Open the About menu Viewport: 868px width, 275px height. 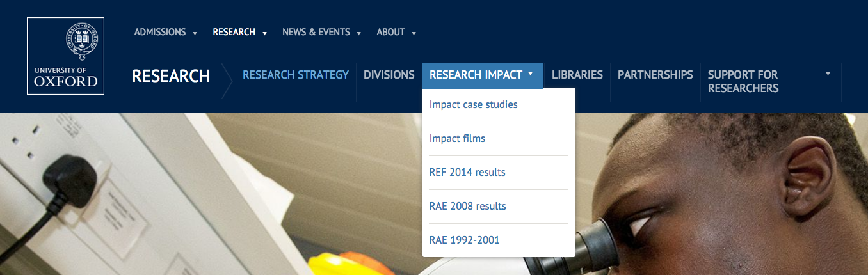click(390, 32)
